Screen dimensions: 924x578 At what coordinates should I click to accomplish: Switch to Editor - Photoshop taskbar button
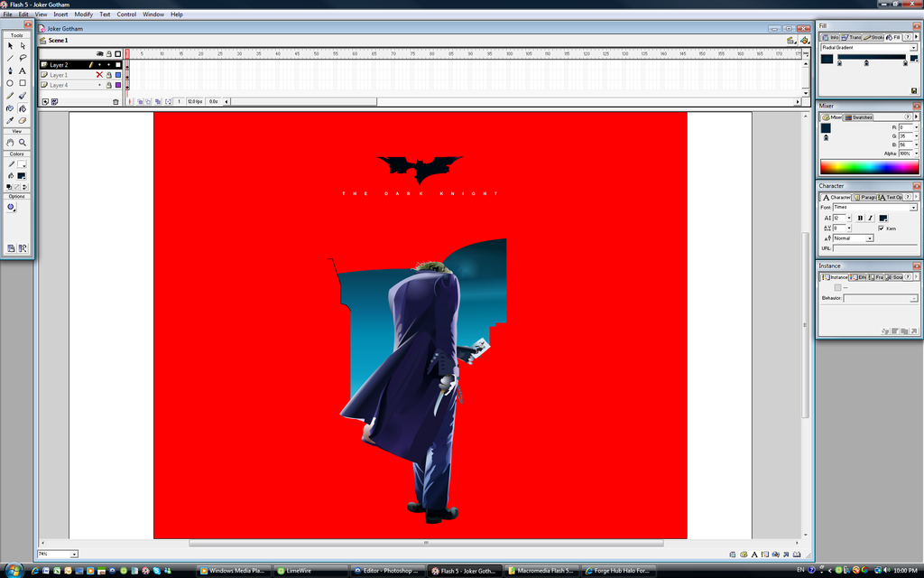(x=386, y=571)
